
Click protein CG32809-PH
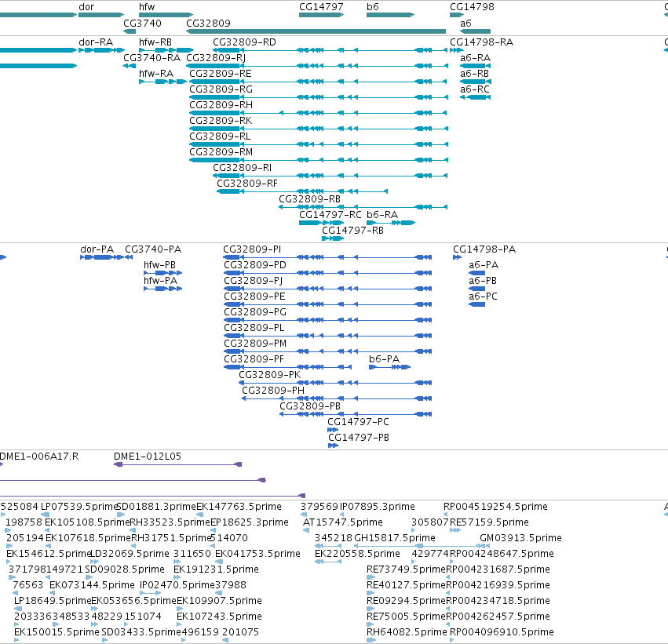(x=273, y=391)
